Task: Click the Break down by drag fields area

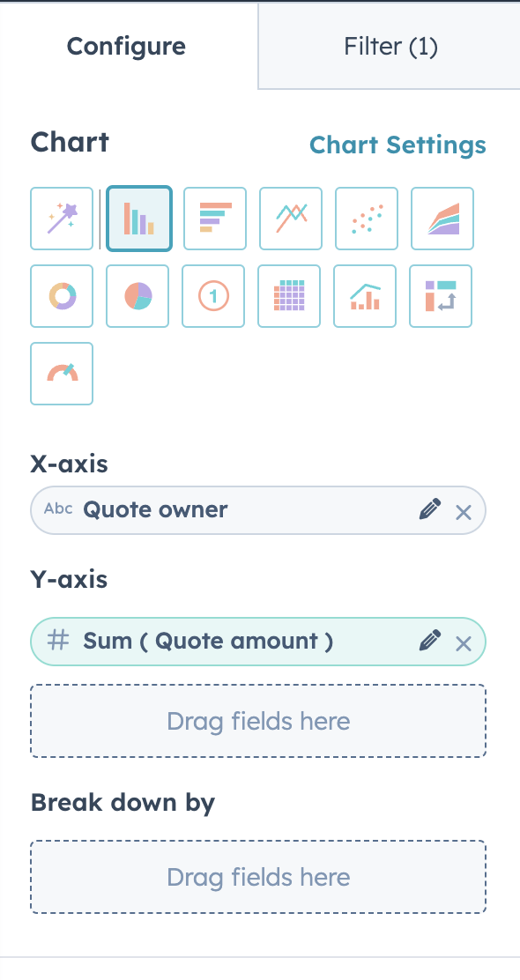Action: (258, 876)
